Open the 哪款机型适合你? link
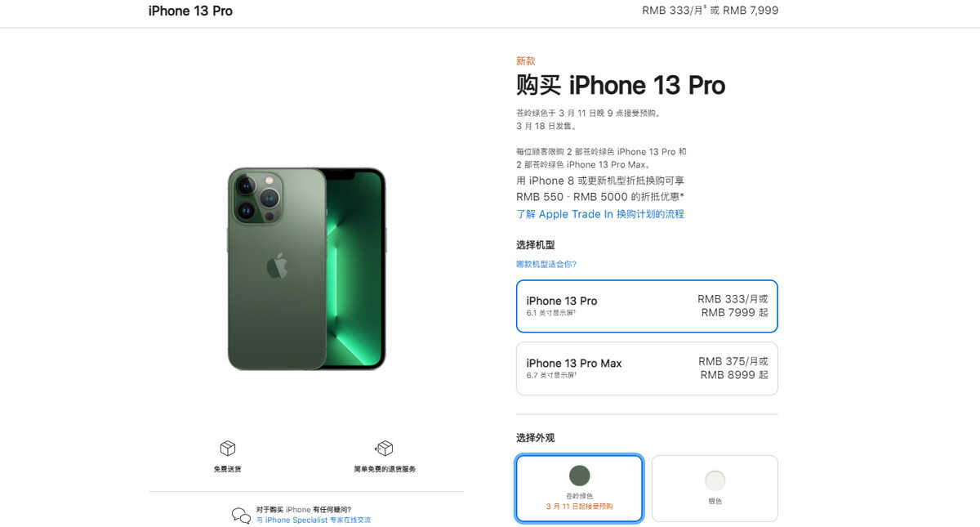The width and height of the screenshot is (980, 527). coord(546,264)
